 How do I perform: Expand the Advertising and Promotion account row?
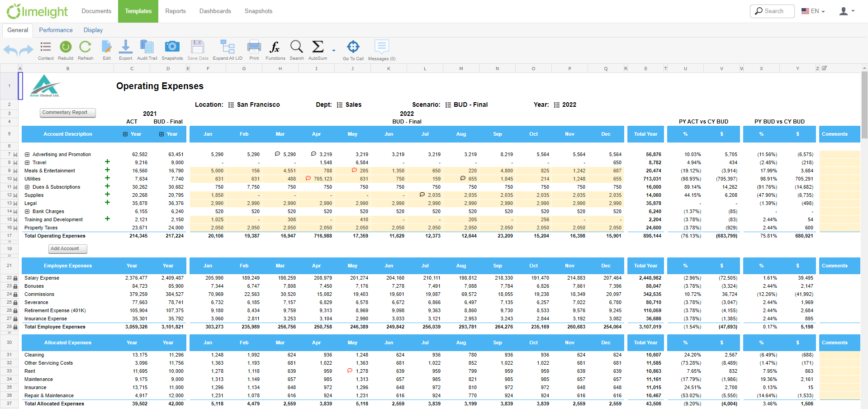coord(27,154)
